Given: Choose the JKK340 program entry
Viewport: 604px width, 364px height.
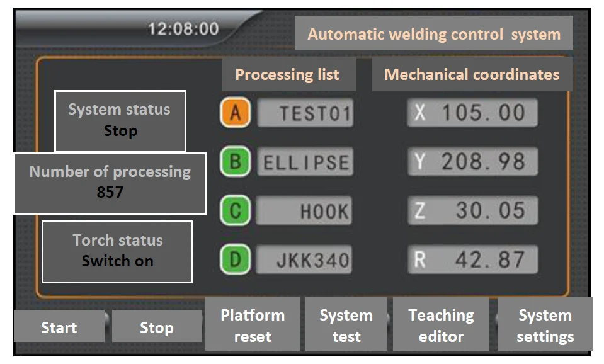Looking at the screenshot, I should [x=305, y=259].
